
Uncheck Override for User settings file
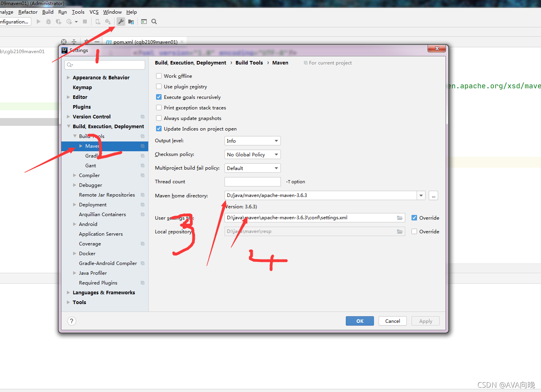[414, 218]
